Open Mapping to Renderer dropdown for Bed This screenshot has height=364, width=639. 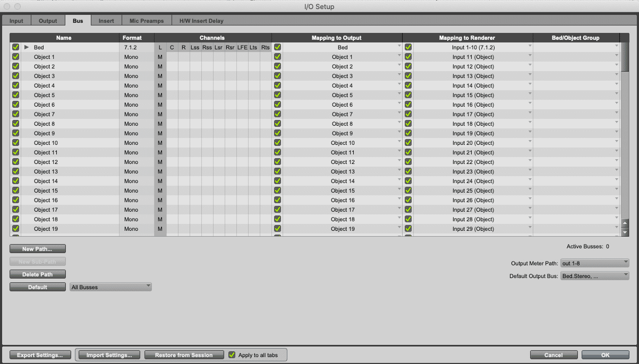(529, 47)
